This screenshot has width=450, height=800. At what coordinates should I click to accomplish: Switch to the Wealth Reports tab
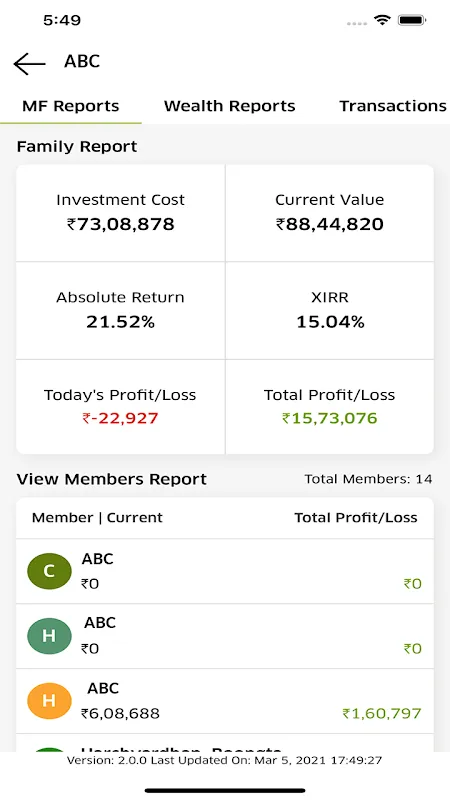pos(230,106)
